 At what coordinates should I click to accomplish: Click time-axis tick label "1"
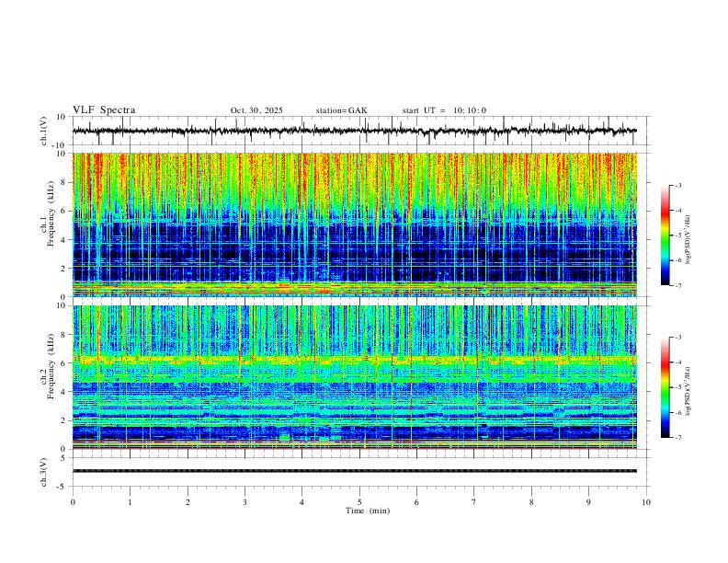131,502
